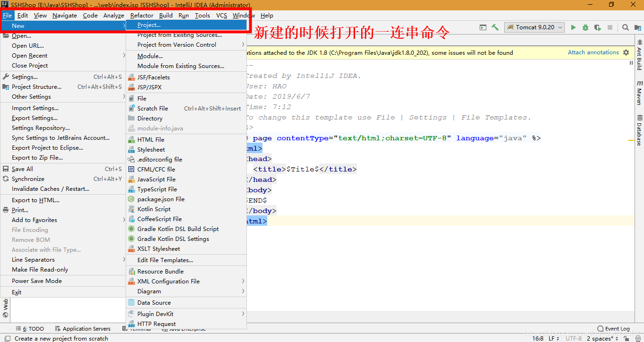Change LF line separator in status bar

[x=554, y=338]
